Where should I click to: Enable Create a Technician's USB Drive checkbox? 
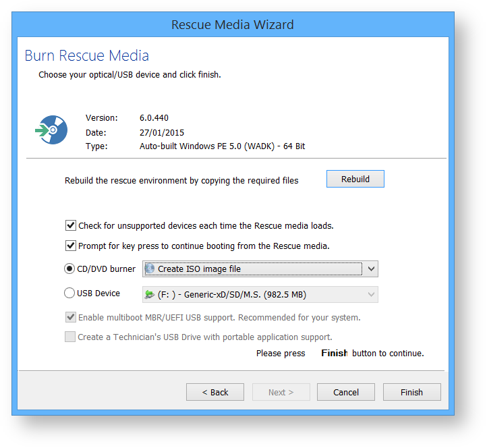pos(71,337)
